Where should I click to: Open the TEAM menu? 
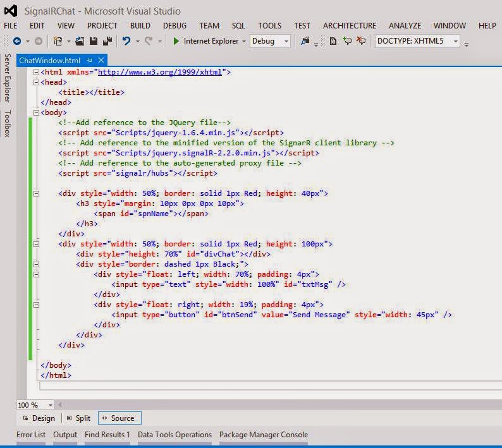(209, 26)
